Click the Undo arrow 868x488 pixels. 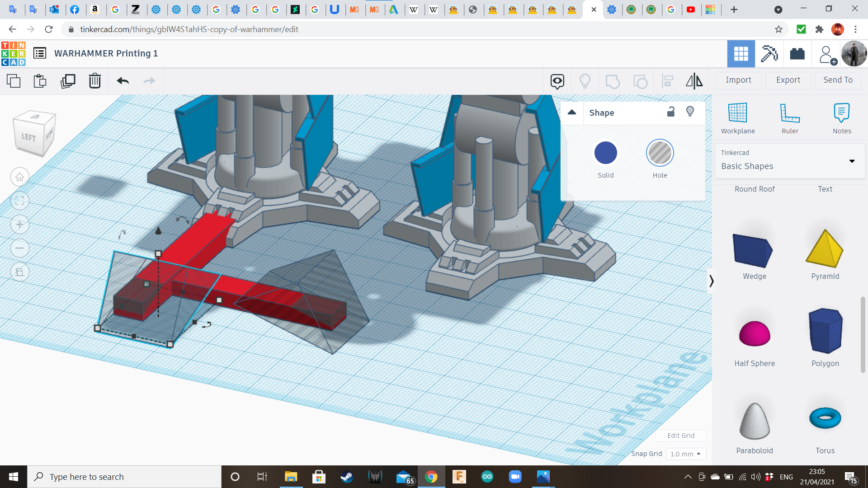click(123, 81)
